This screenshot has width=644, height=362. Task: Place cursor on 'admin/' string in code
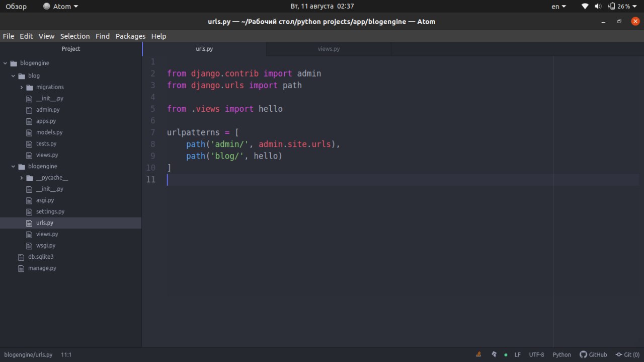tap(229, 144)
